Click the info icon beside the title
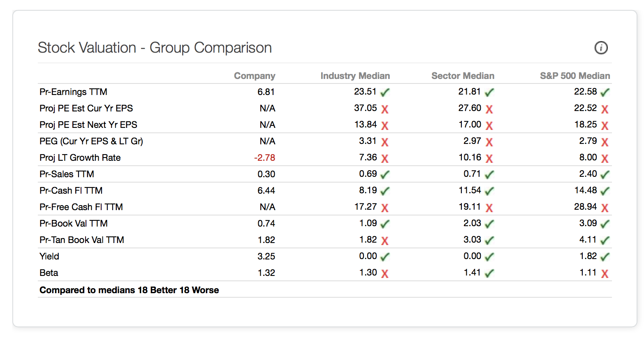 point(601,48)
